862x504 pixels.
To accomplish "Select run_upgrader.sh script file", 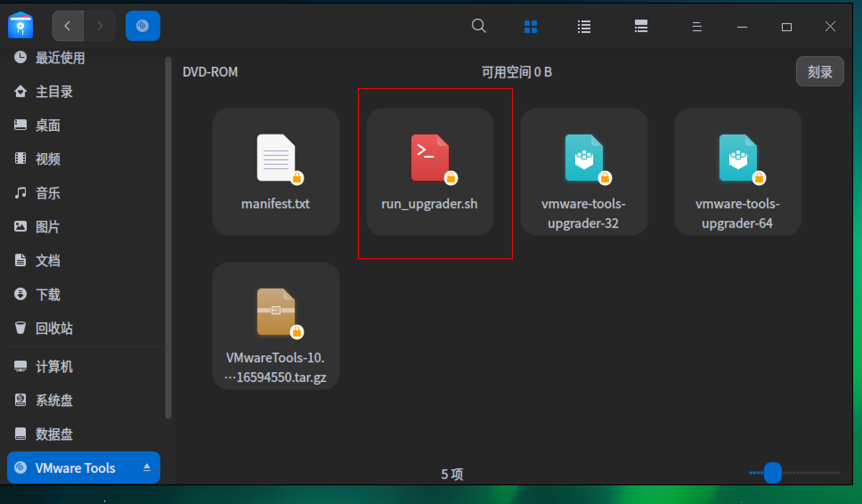I will click(x=430, y=171).
